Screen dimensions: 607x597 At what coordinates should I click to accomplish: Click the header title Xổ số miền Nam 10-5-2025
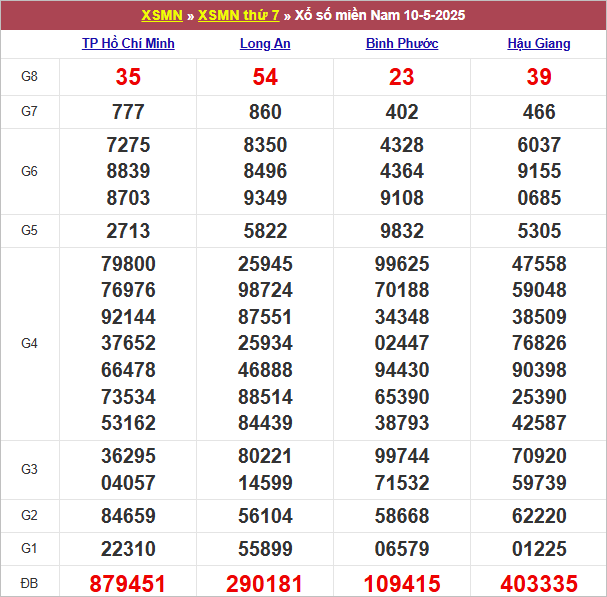(x=380, y=15)
